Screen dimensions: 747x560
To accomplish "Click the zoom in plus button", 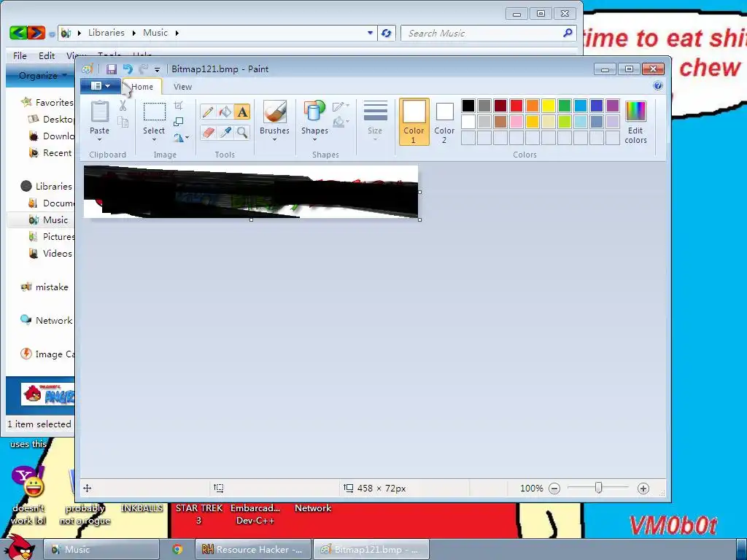I will pos(643,489).
